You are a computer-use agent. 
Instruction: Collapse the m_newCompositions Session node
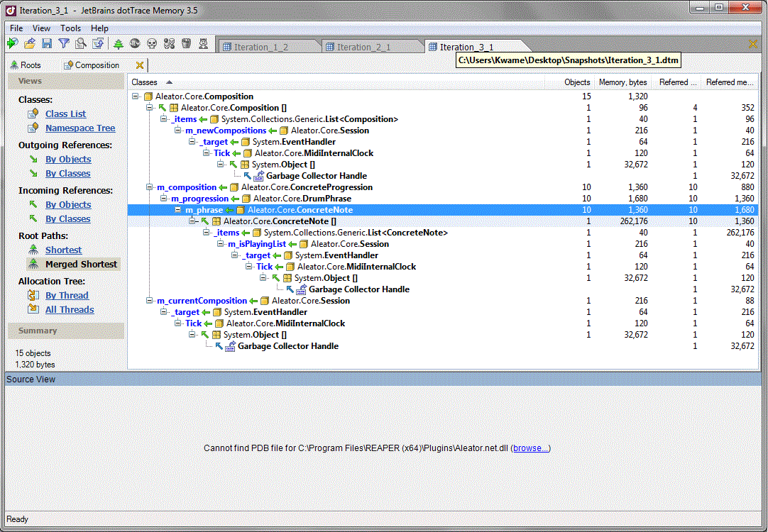coord(177,131)
